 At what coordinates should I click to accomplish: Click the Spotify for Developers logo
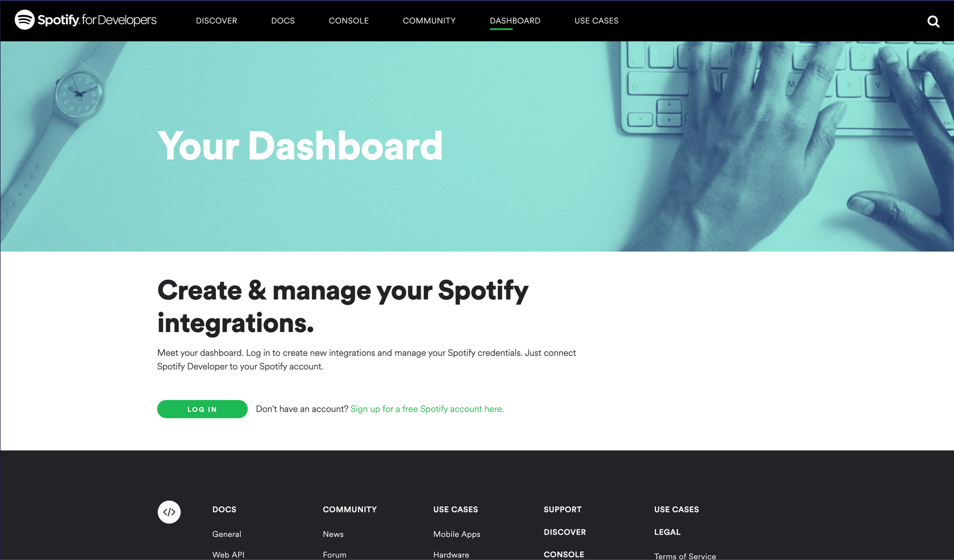(85, 20)
